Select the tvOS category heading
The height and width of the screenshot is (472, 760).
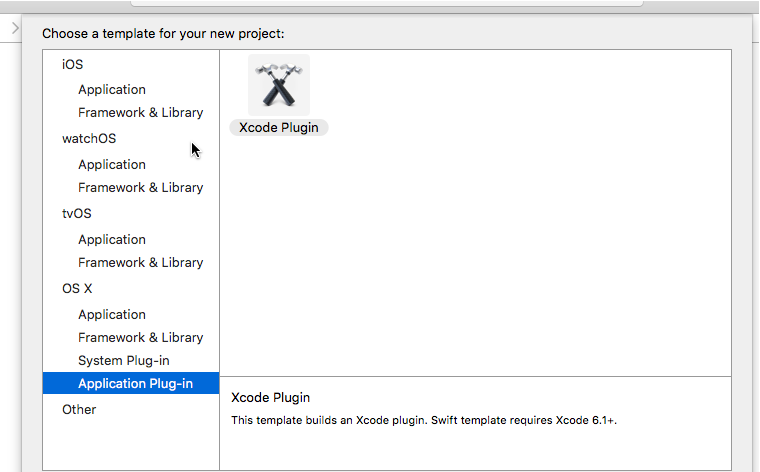pyautogui.click(x=77, y=214)
